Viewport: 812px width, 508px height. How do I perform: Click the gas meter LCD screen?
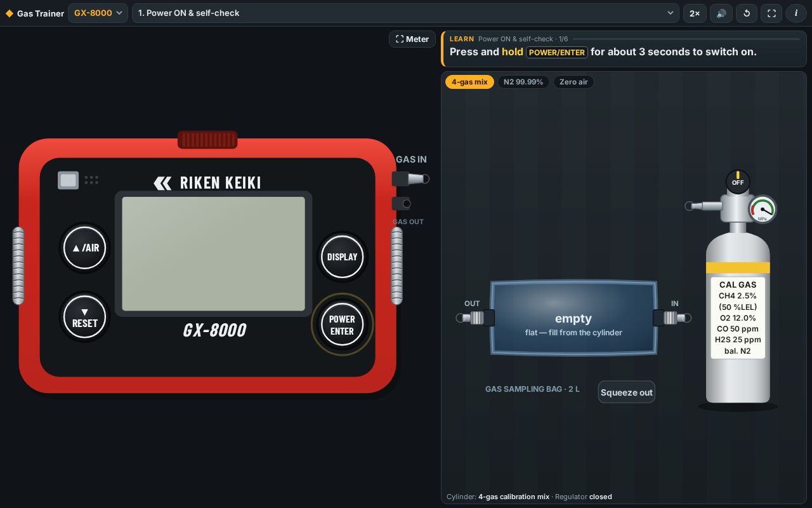pyautogui.click(x=213, y=253)
